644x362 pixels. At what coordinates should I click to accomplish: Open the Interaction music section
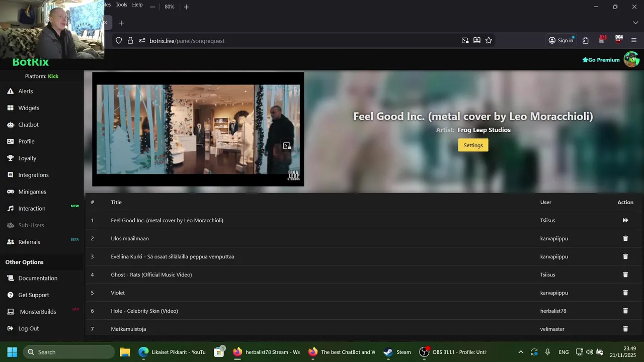pos(32,208)
